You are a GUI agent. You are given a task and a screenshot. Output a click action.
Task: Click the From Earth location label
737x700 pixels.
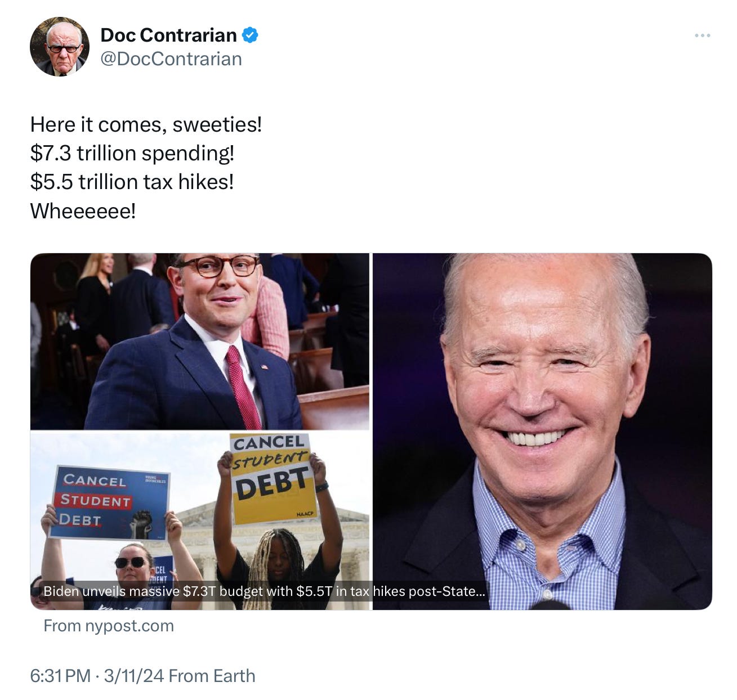[212, 676]
